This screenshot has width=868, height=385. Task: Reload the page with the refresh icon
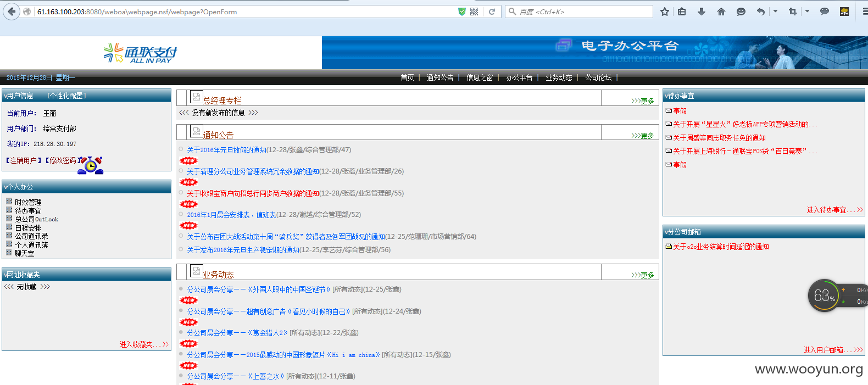coord(492,12)
